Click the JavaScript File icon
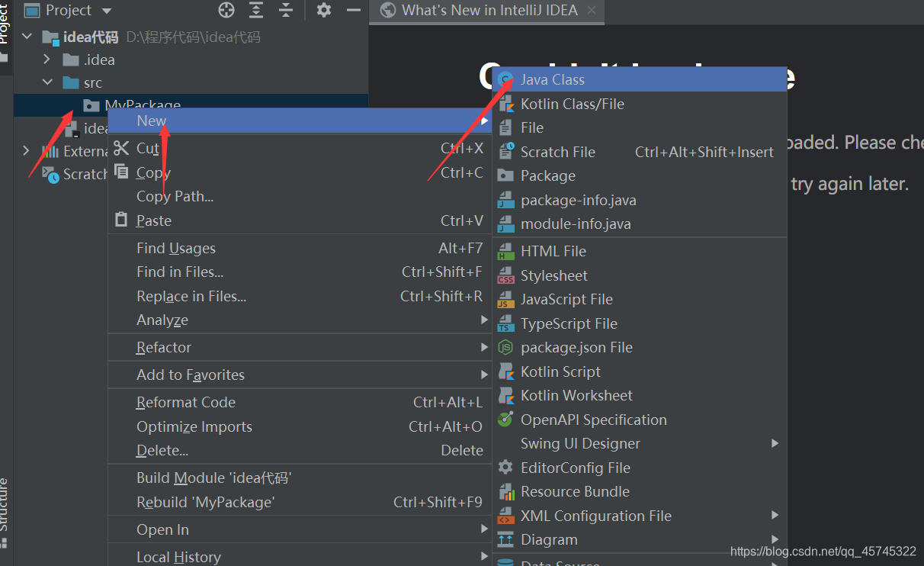Screen dimensions: 924x566 coord(505,300)
